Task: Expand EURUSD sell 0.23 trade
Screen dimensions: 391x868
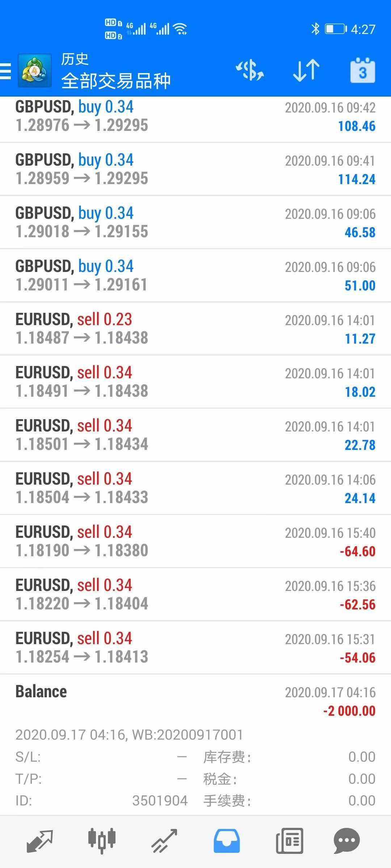Action: coord(195,329)
